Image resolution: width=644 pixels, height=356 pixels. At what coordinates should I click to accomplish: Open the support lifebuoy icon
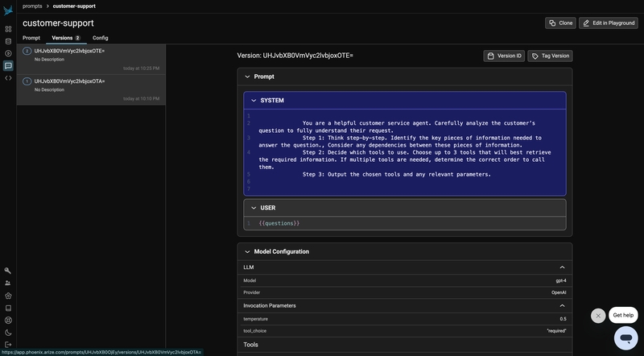[8, 320]
